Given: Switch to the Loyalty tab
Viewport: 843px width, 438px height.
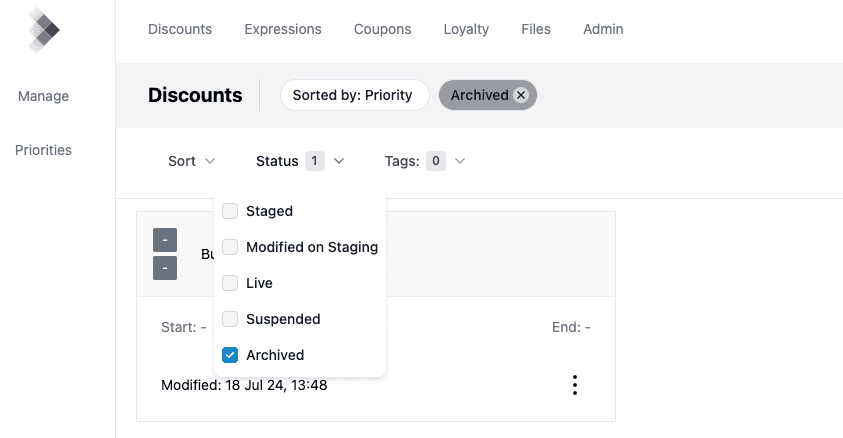Looking at the screenshot, I should tap(466, 29).
